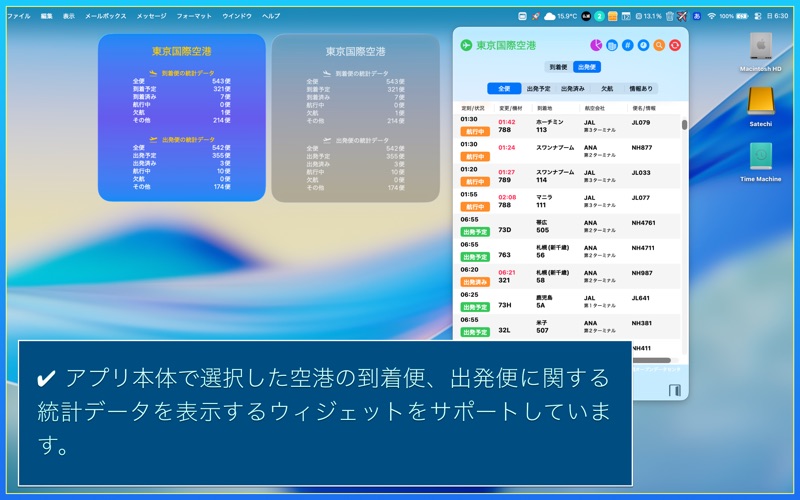Click the CPU 13.1% menu bar item
Screen dimensions: 800x500
coord(648,16)
